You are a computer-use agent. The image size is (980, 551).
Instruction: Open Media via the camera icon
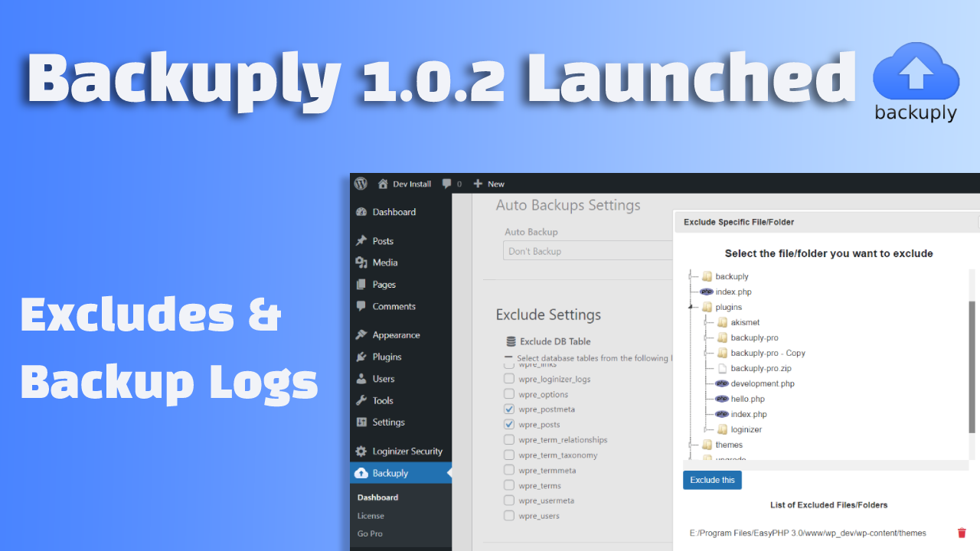tap(360, 262)
